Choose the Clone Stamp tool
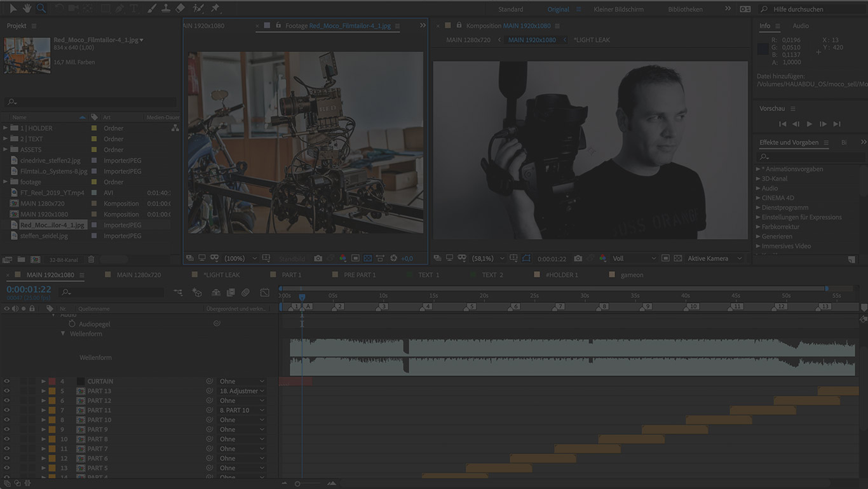The image size is (868, 489). (166, 8)
